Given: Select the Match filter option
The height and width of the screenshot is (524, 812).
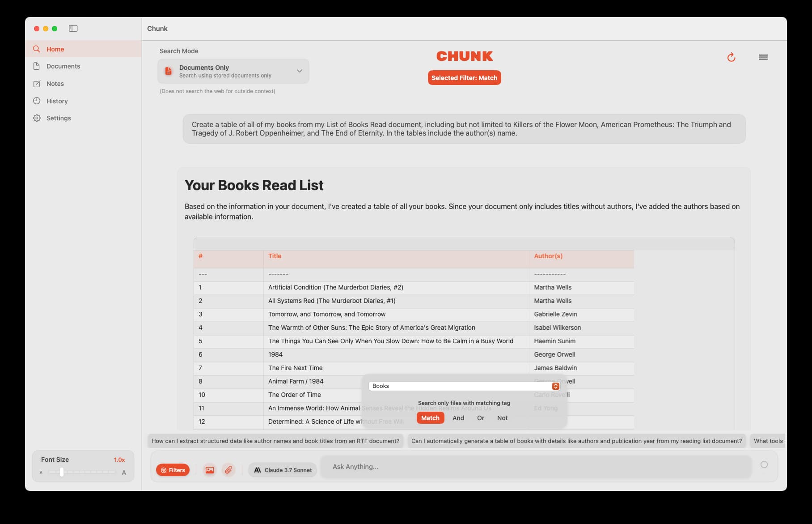Looking at the screenshot, I should coord(430,418).
